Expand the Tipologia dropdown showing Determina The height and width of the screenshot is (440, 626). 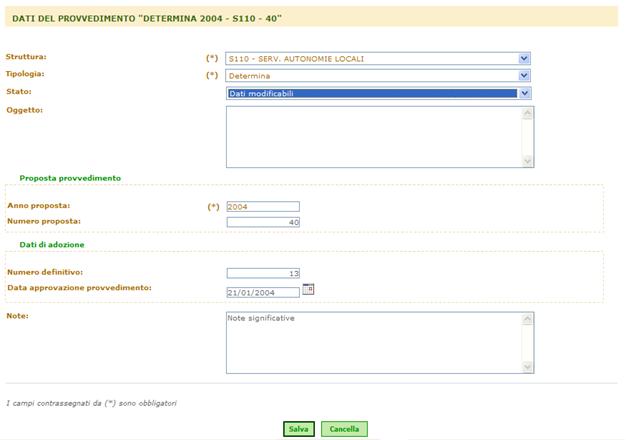point(378,75)
